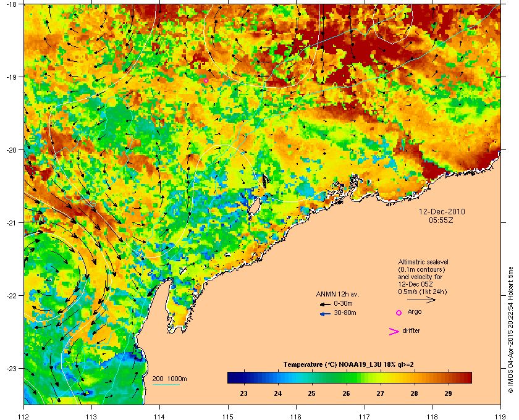Screen dimensions: 519x420
Task: Click colorbar tick label 23
Action: 243,393
